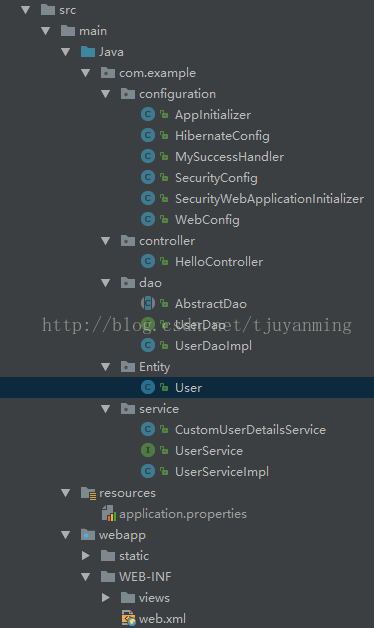Click the AbstractDao abstract class icon

tap(148, 303)
